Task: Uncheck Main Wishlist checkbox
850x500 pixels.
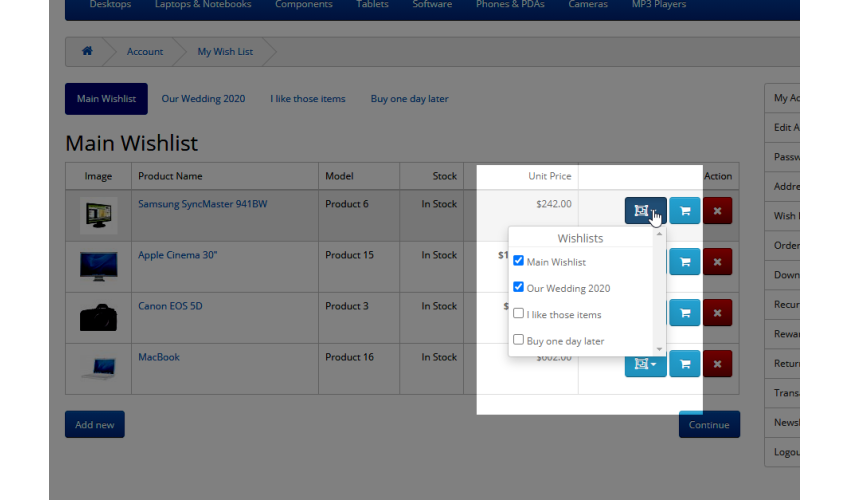Action: 518,261
